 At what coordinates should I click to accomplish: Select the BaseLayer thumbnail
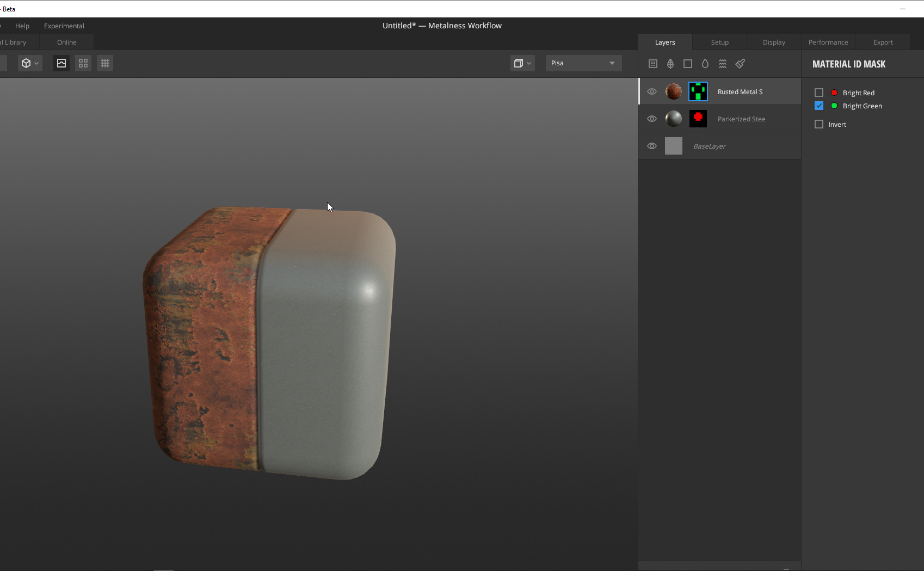(x=674, y=145)
